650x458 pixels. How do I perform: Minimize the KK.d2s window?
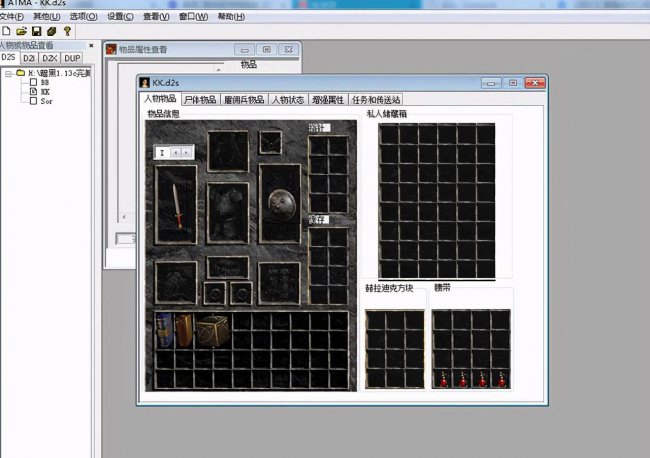click(491, 83)
